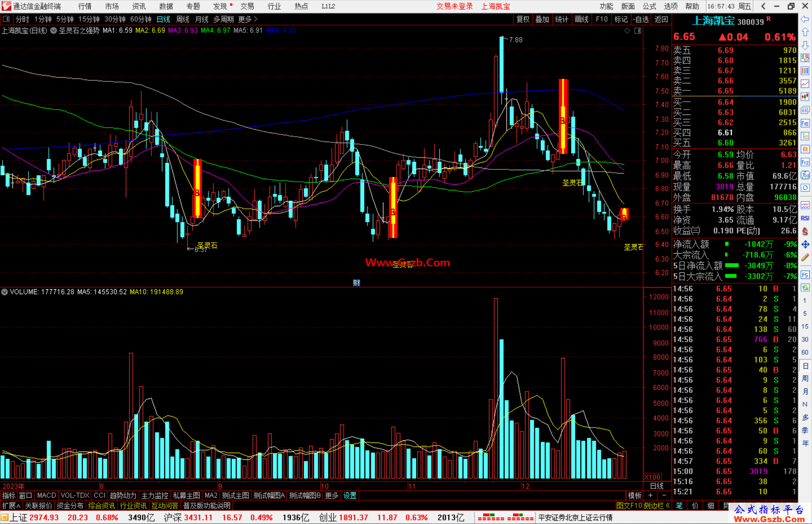
Task: Open the news windows sidebar icon
Action: (x=805, y=110)
